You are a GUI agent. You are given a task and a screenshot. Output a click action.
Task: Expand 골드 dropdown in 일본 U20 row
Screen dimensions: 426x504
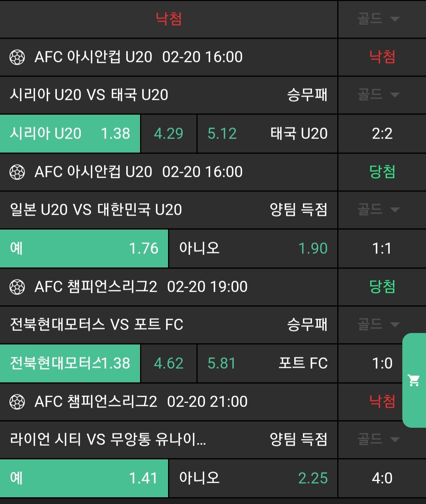(378, 209)
